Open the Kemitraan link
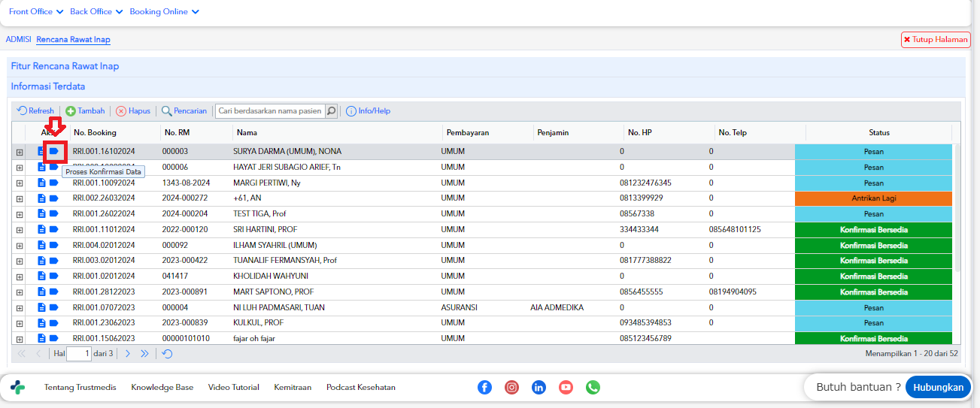The width and height of the screenshot is (980, 408). coord(293,388)
